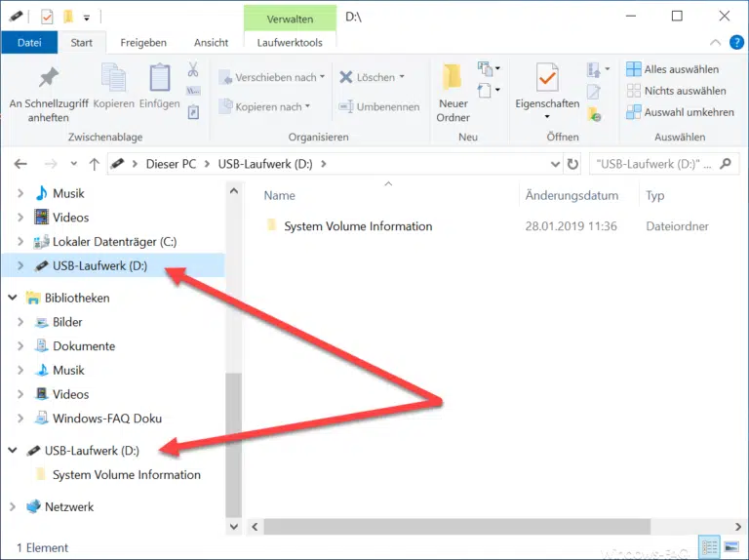Viewport: 749px width, 560px height.
Task: Switch to the Ansicht ribbon tab
Action: click(x=211, y=42)
